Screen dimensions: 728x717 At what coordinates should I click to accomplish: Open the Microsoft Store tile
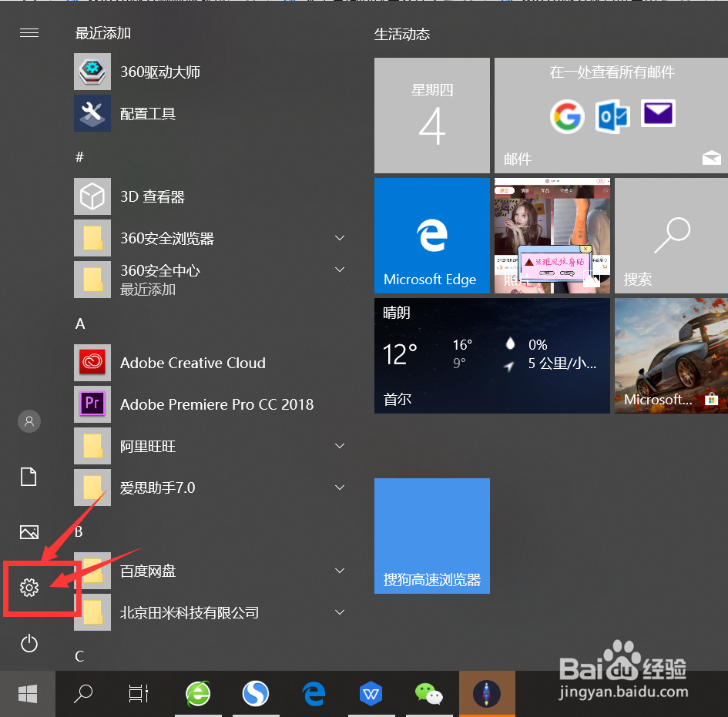671,356
